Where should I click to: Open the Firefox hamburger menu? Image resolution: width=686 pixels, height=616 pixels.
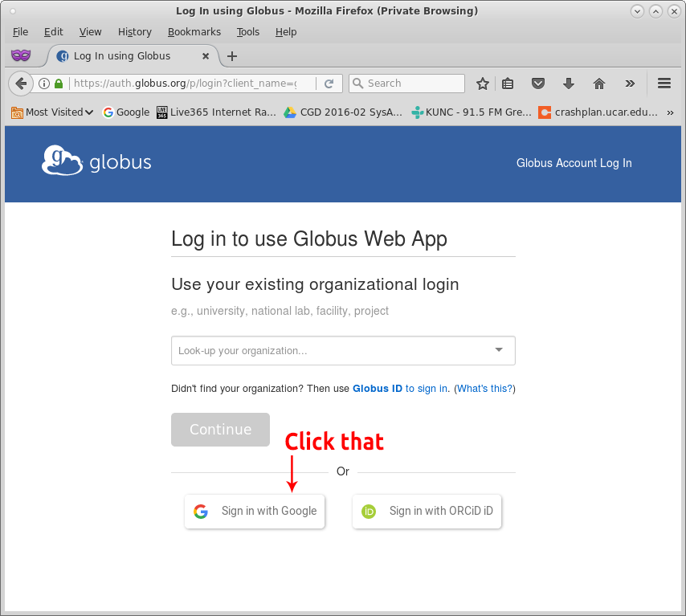click(664, 84)
